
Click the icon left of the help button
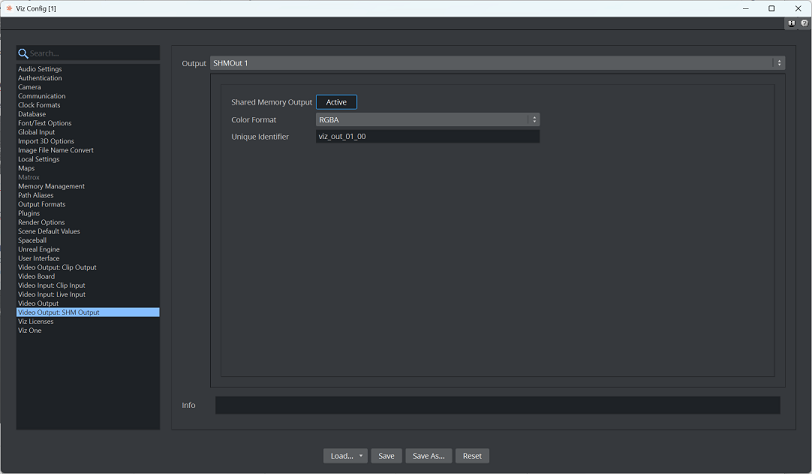(792, 23)
